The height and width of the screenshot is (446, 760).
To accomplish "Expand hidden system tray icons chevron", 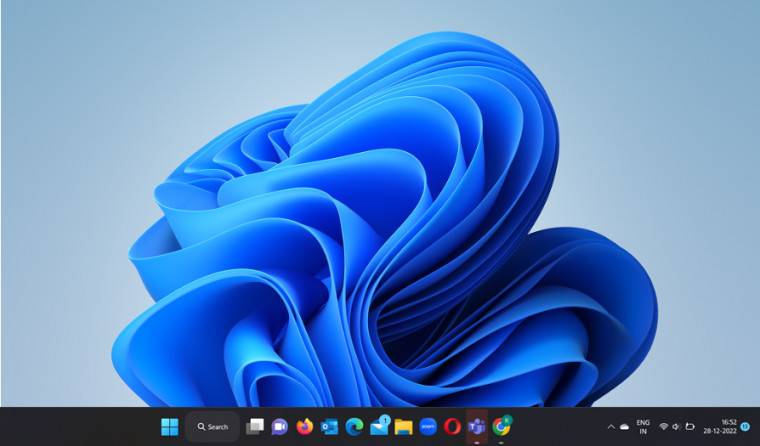I will pyautogui.click(x=611, y=427).
